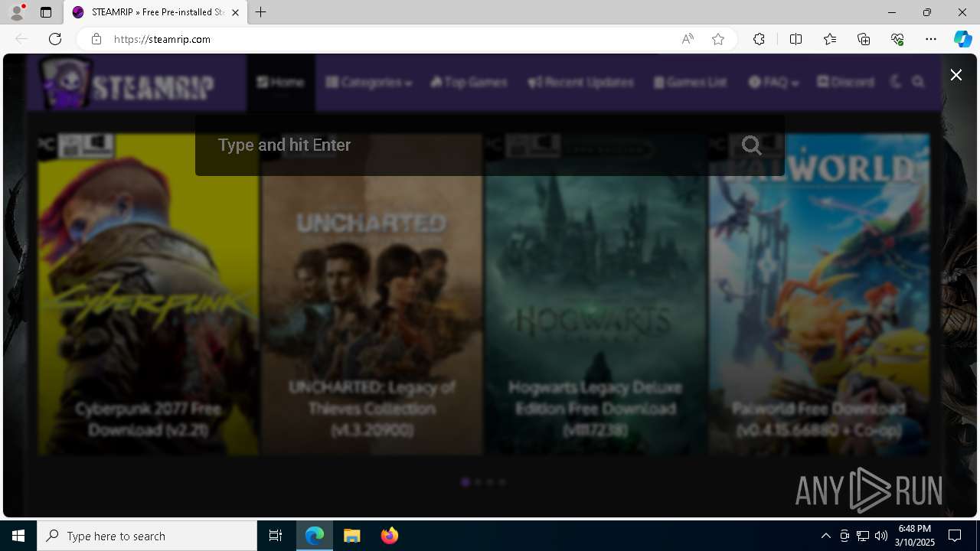Open the Edge taskbar icon
This screenshot has height=551, width=980.
pos(315,536)
